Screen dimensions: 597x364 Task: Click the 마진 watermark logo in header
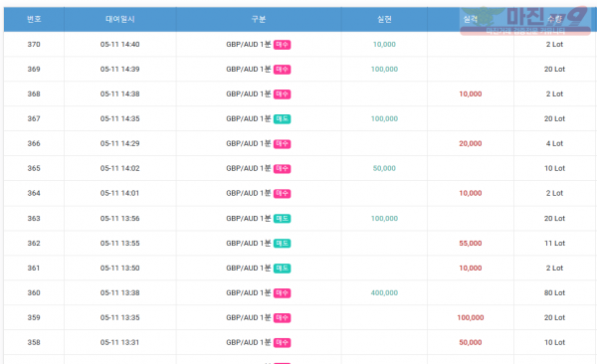click(525, 21)
